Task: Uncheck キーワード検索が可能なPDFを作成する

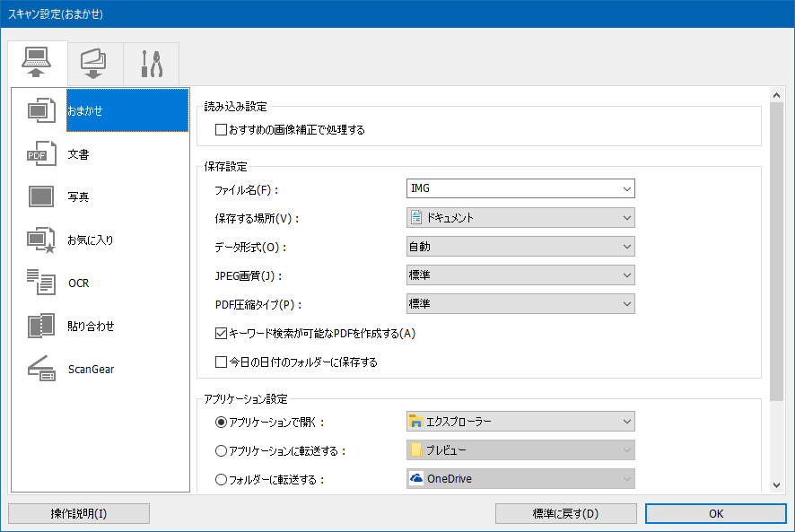Action: [221, 334]
